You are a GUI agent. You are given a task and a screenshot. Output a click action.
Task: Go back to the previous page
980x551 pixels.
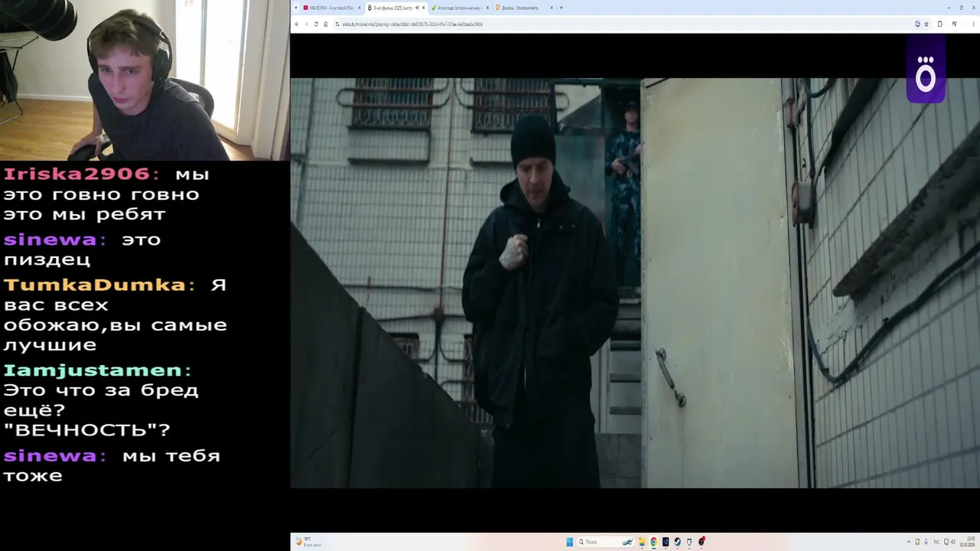pyautogui.click(x=296, y=24)
